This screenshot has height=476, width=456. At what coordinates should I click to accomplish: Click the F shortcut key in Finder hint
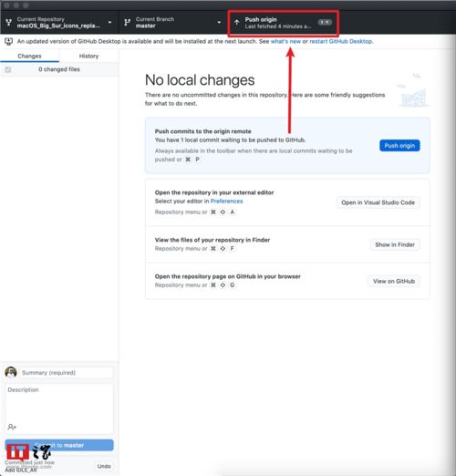[232, 248]
